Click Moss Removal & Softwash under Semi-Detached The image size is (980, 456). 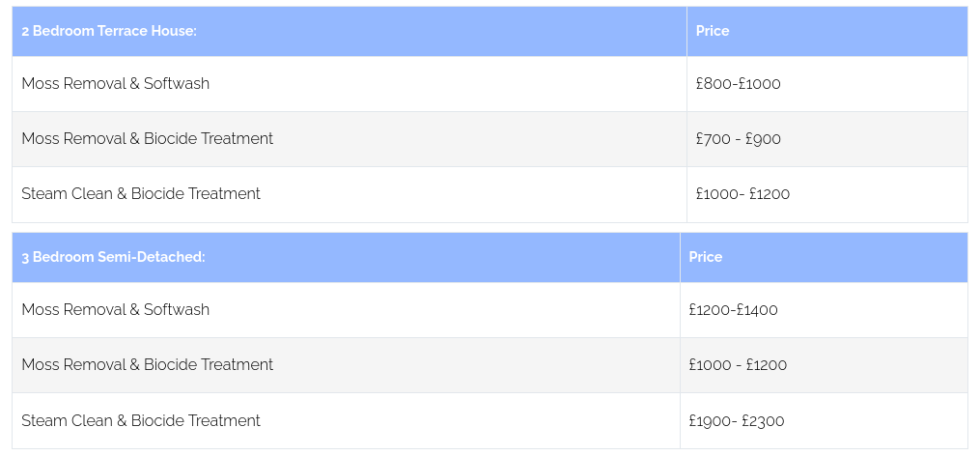(116, 310)
